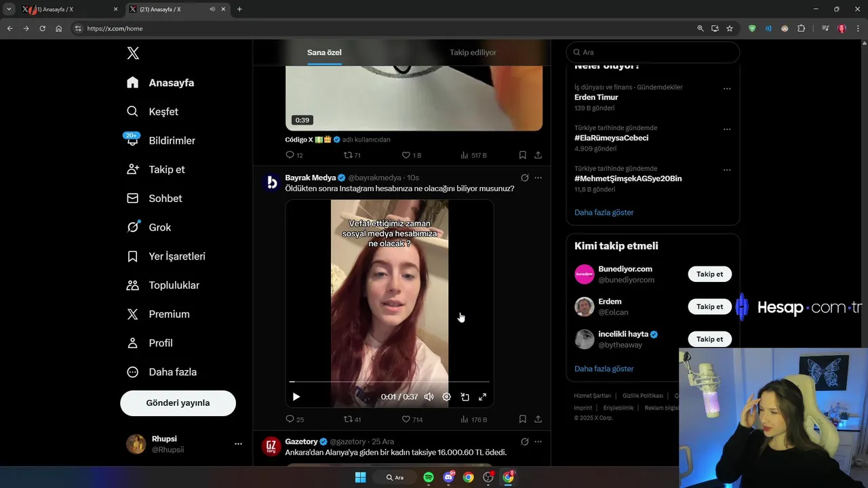This screenshot has height=488, width=868.
Task: Bookmark this page with star icon
Action: pyautogui.click(x=730, y=28)
